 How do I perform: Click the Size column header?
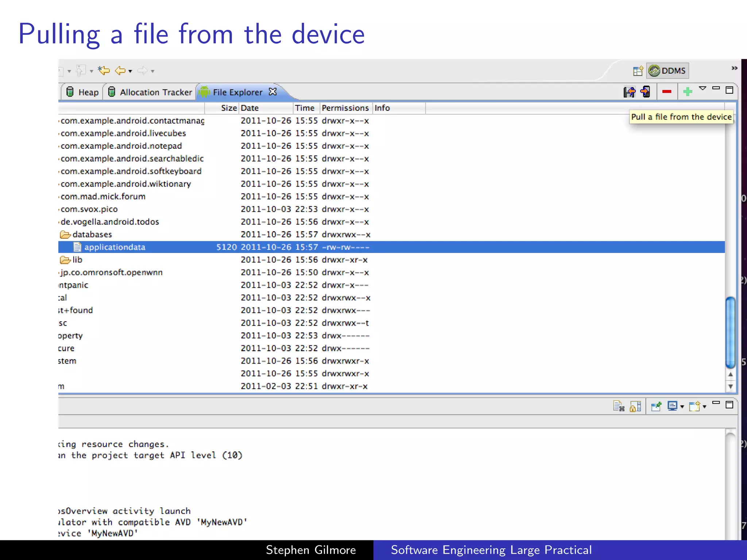click(221, 108)
